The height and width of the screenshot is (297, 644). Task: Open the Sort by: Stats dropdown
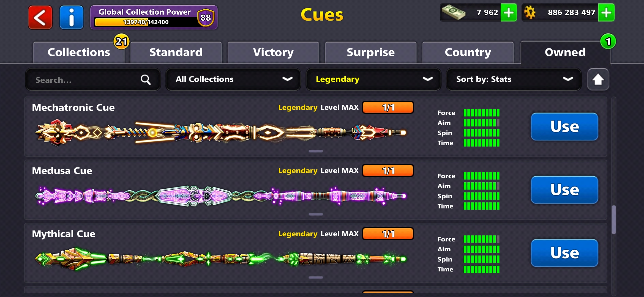[x=514, y=79]
